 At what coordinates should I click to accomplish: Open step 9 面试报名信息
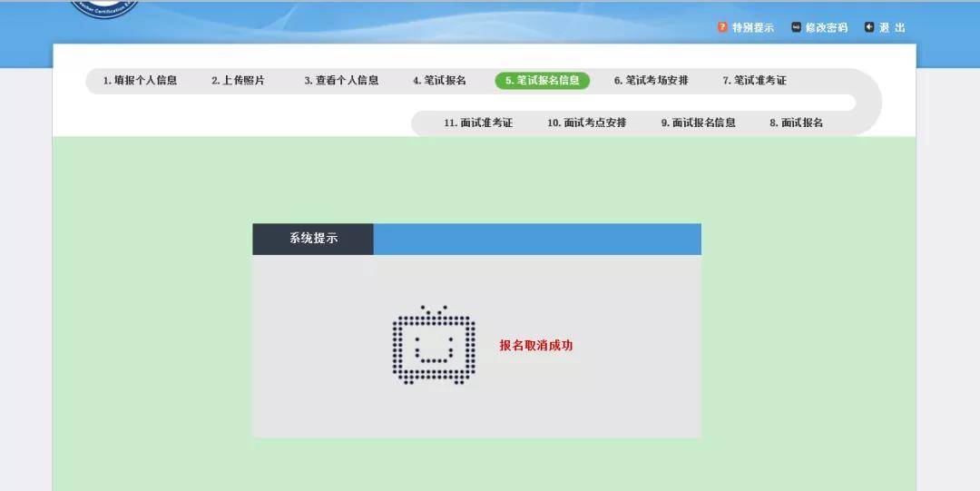click(x=698, y=123)
